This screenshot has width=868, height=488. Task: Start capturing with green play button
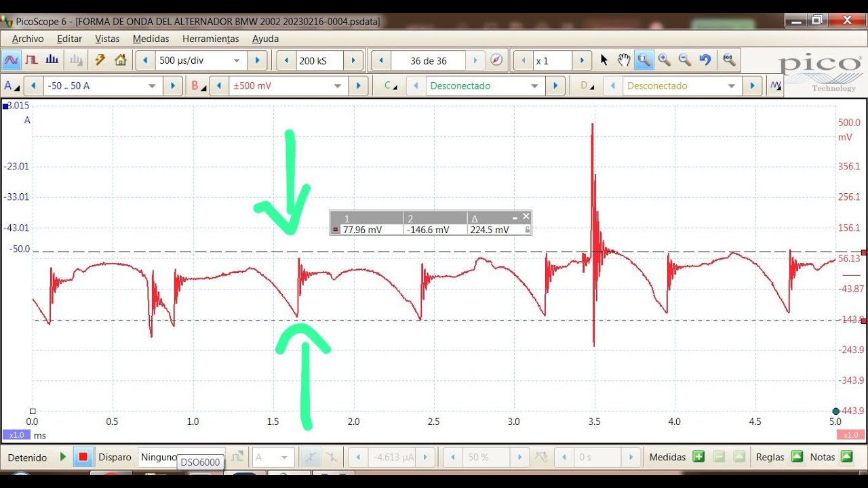coord(63,457)
